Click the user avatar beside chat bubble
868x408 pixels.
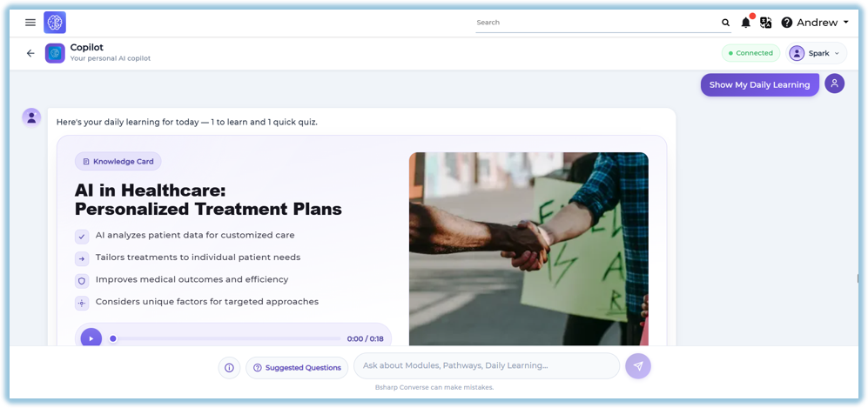(x=834, y=84)
